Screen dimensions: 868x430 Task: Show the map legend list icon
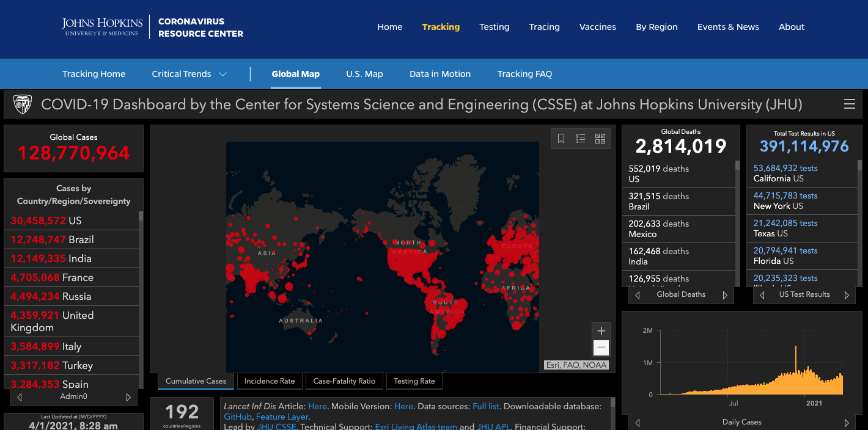click(x=581, y=139)
